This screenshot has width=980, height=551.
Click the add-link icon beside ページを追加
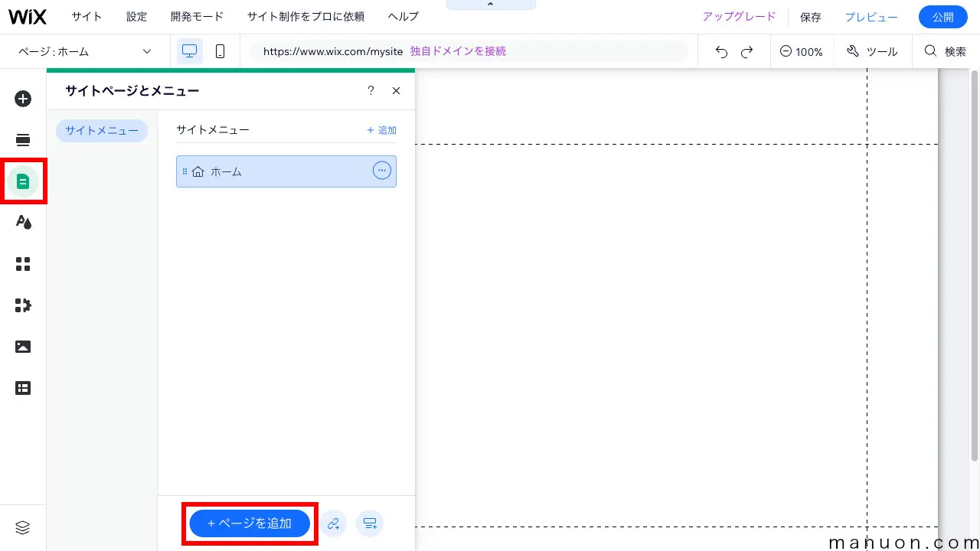[334, 523]
